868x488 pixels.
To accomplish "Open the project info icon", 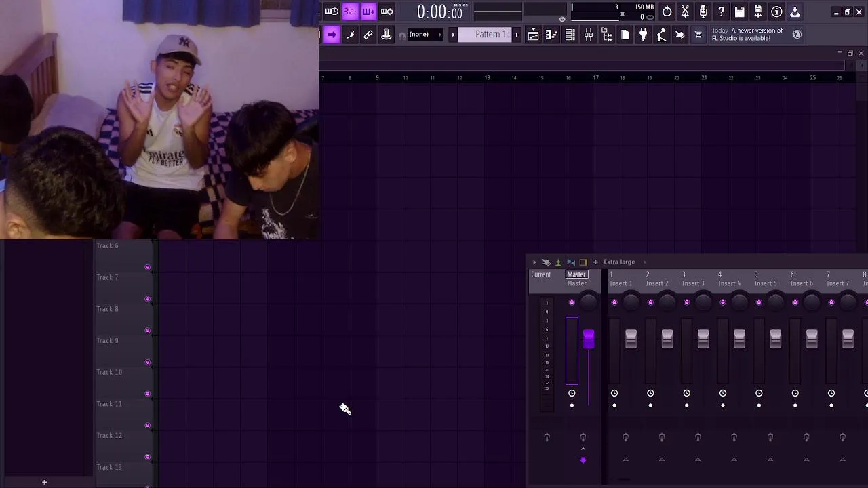I will click(x=776, y=12).
